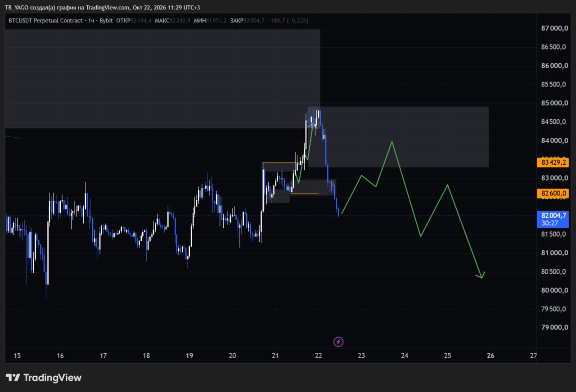Click the date 26 on time axis
Image resolution: width=576 pixels, height=392 pixels.
(x=490, y=356)
